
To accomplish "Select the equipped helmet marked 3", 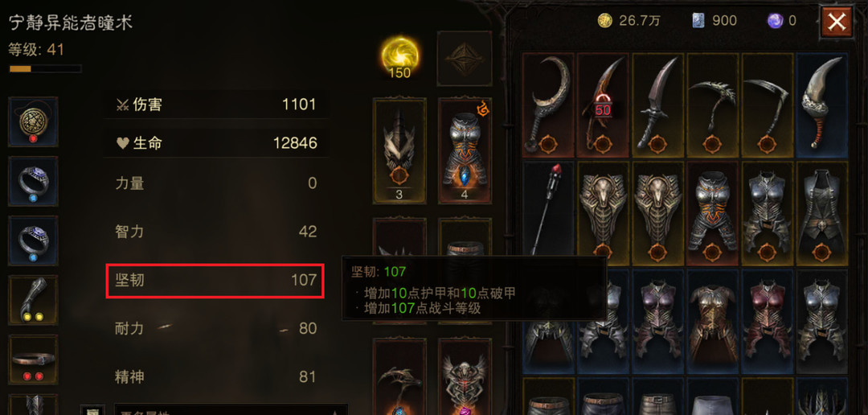I will click(x=399, y=150).
